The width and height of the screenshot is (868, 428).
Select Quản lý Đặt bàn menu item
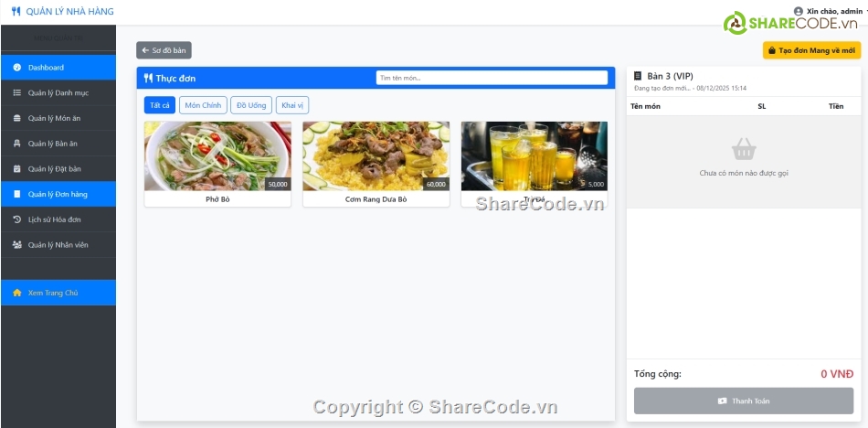(58, 168)
